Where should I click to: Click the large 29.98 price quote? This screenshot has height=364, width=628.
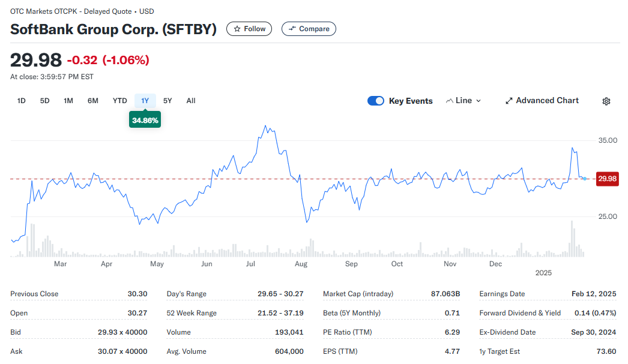point(36,60)
